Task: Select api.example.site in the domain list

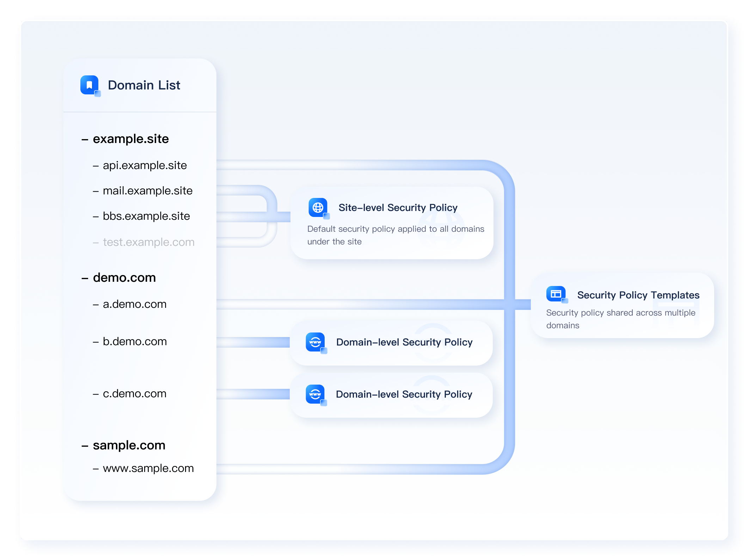Action: click(x=145, y=165)
